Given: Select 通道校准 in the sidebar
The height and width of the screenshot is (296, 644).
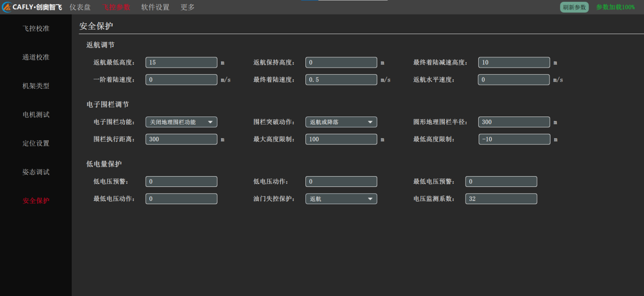Looking at the screenshot, I should pos(36,57).
